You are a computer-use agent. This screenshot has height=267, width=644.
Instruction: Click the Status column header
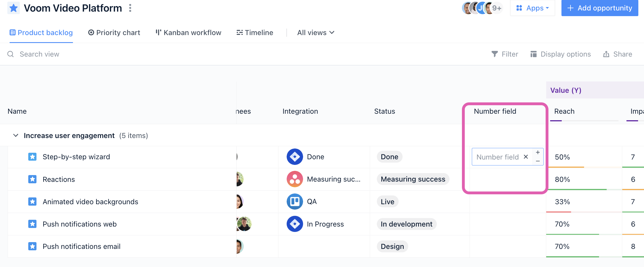tap(385, 111)
